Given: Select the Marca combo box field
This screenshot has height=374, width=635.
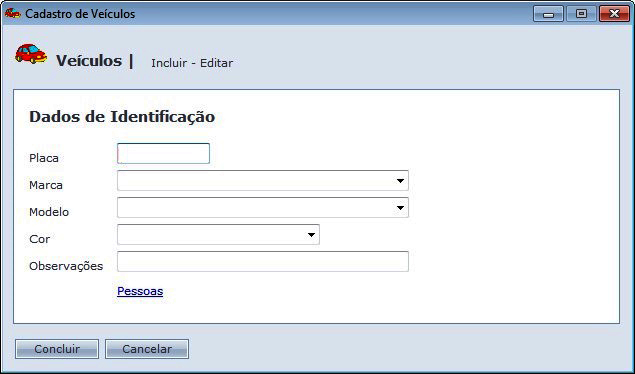Looking at the screenshot, I should pyautogui.click(x=263, y=181).
